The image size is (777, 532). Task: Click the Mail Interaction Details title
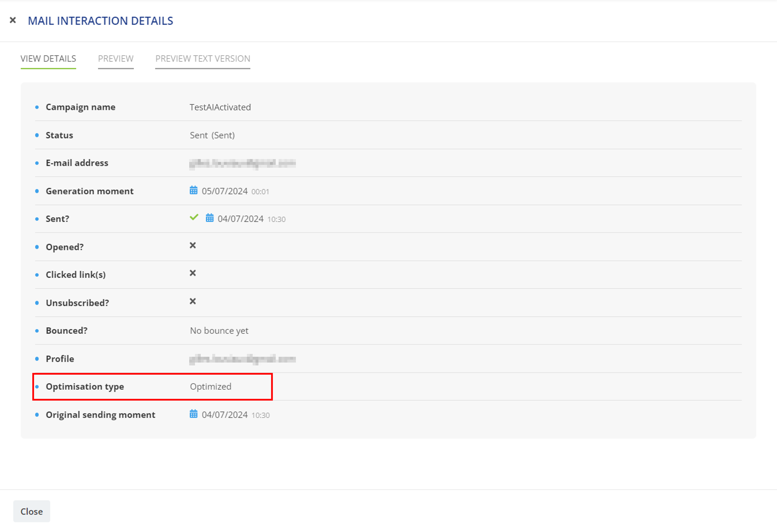coord(101,21)
